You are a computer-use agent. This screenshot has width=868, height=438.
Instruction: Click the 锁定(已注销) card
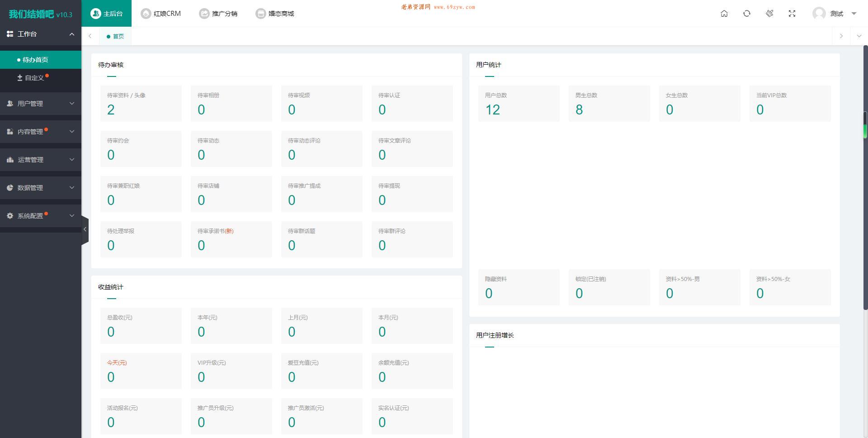click(609, 287)
